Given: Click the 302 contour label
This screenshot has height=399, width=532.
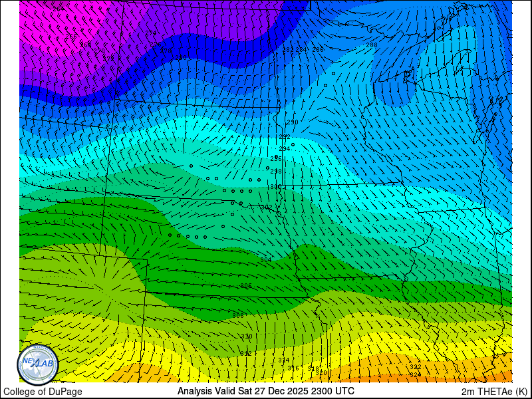Looking at the screenshot, I should coord(267,207).
